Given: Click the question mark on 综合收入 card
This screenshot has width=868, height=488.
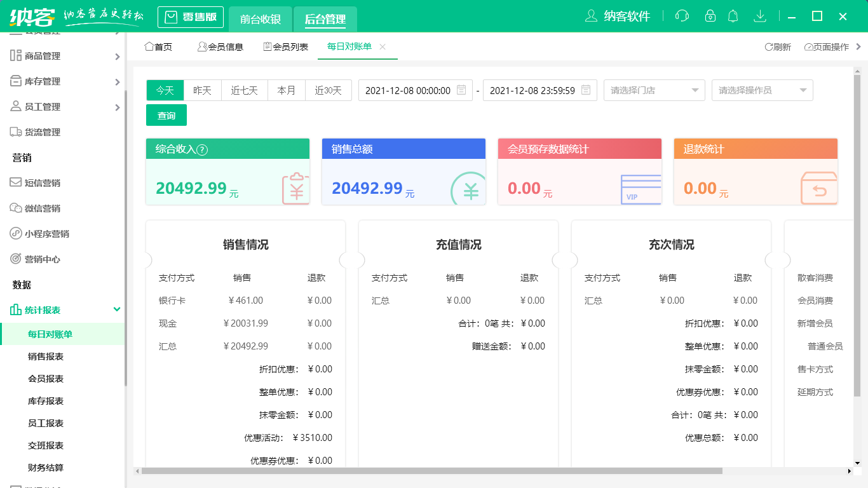Looking at the screenshot, I should point(201,149).
